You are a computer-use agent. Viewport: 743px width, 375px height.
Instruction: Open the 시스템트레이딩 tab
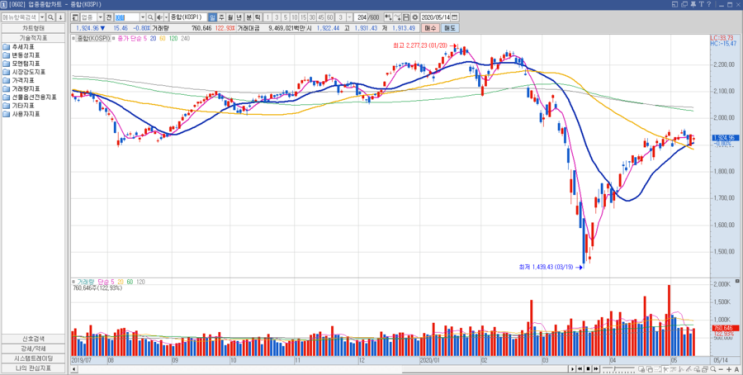point(33,358)
